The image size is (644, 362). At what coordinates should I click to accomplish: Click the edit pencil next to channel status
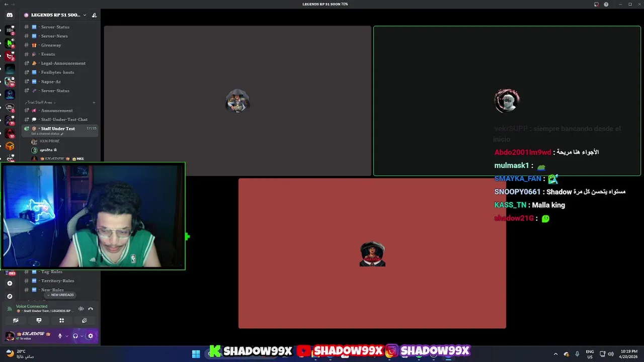pyautogui.click(x=62, y=134)
